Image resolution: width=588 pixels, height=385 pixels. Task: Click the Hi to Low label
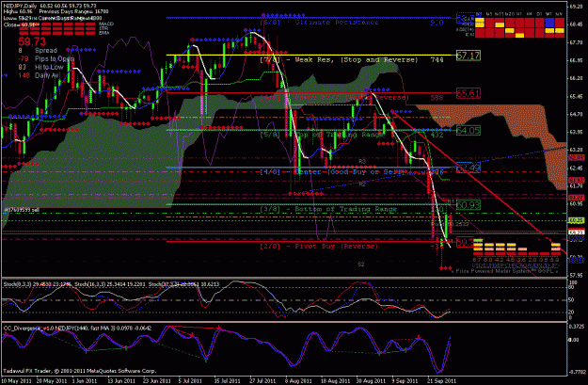(49, 67)
